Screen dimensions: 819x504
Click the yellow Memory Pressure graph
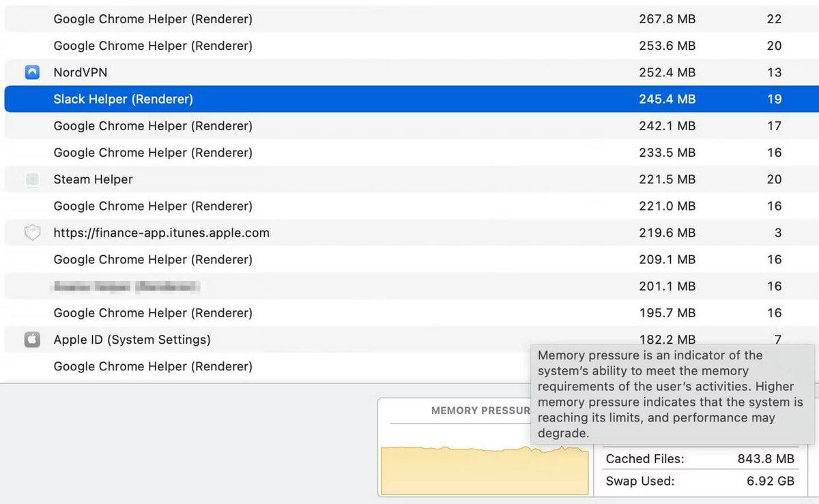tap(485, 470)
